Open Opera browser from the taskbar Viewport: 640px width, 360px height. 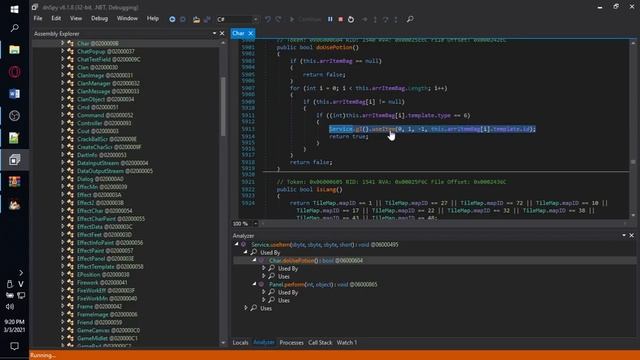pos(14,72)
